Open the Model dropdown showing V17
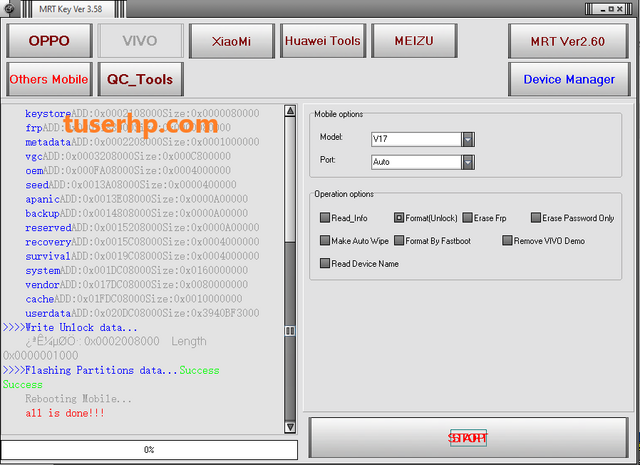Screen dimensions: 640x465 click(x=468, y=139)
